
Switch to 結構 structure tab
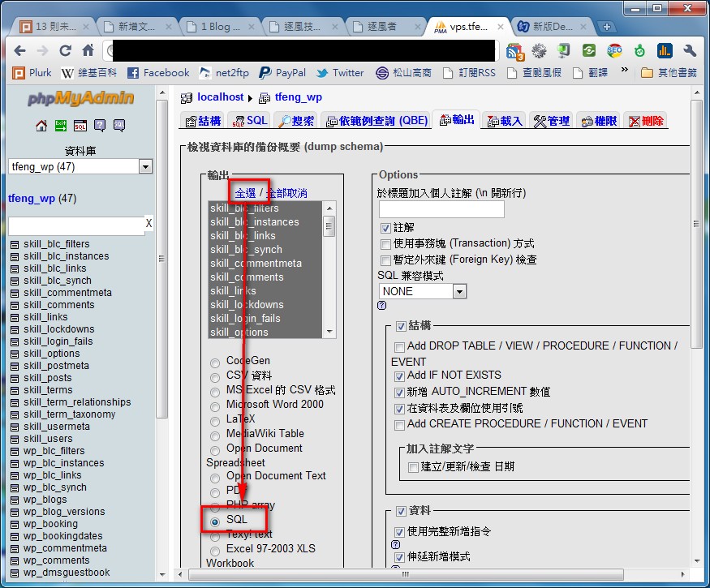point(204,121)
